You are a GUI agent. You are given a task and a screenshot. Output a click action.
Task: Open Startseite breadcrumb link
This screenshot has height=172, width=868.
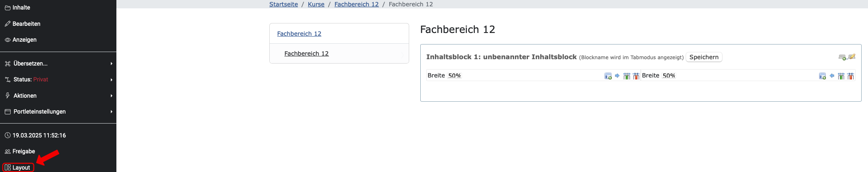(x=284, y=4)
